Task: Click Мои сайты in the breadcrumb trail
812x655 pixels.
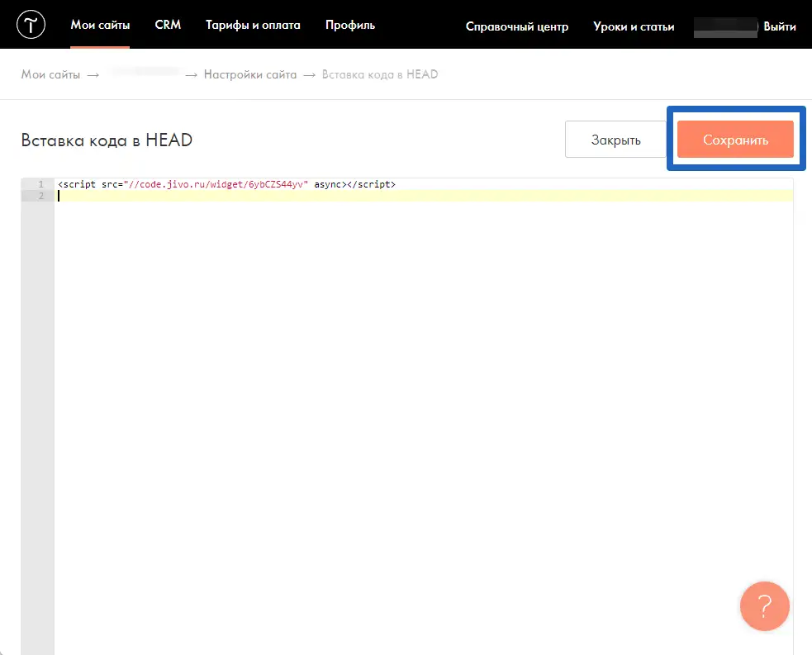Action: pyautogui.click(x=50, y=74)
